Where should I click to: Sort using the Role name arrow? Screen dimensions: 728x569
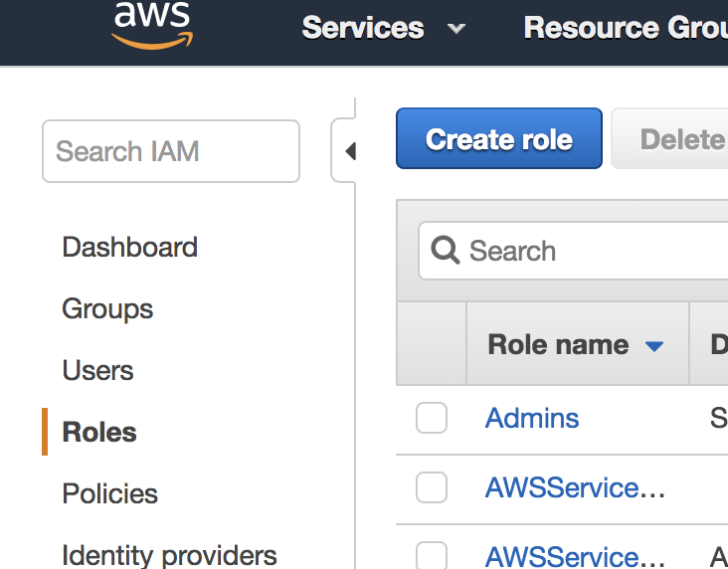pyautogui.click(x=653, y=346)
